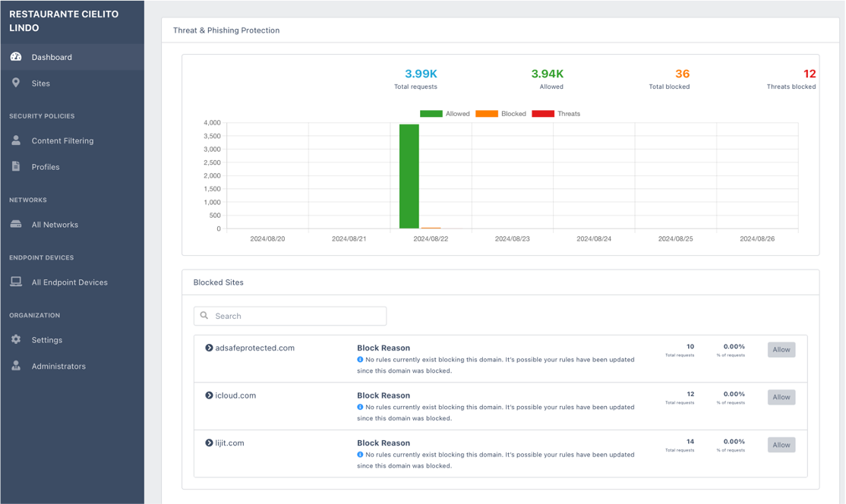Viewport: 846px width, 504px height.
Task: Expand the icloud.com row arrow
Action: (x=209, y=395)
